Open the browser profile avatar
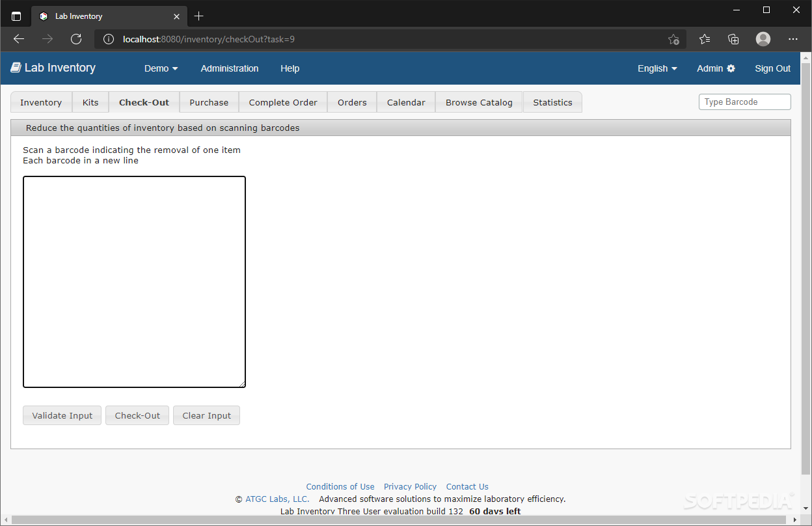Image resolution: width=812 pixels, height=526 pixels. (x=763, y=39)
